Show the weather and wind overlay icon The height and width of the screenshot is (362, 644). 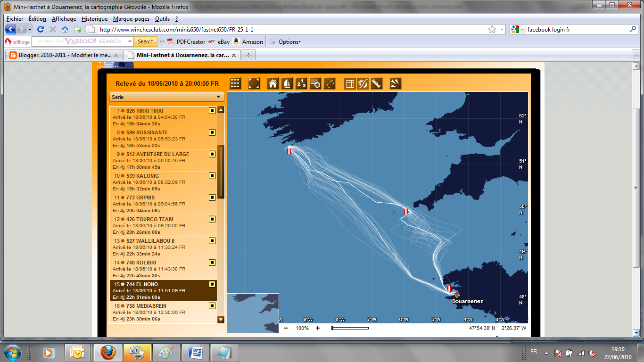tap(363, 83)
